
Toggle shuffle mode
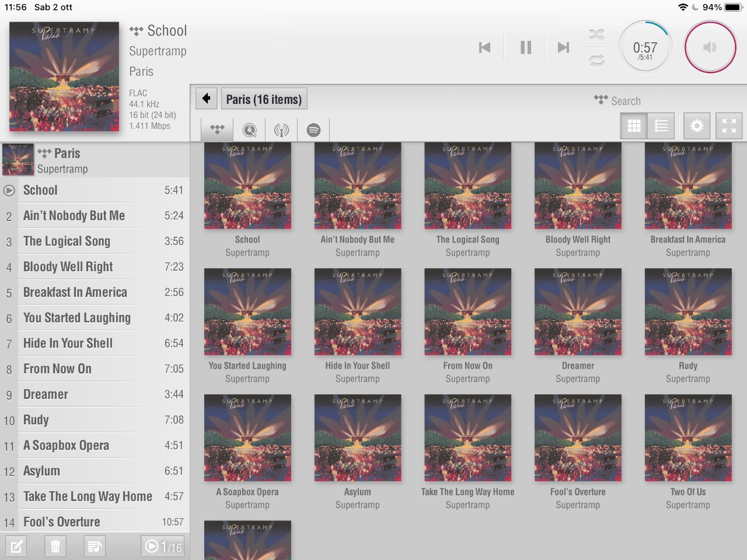[596, 34]
